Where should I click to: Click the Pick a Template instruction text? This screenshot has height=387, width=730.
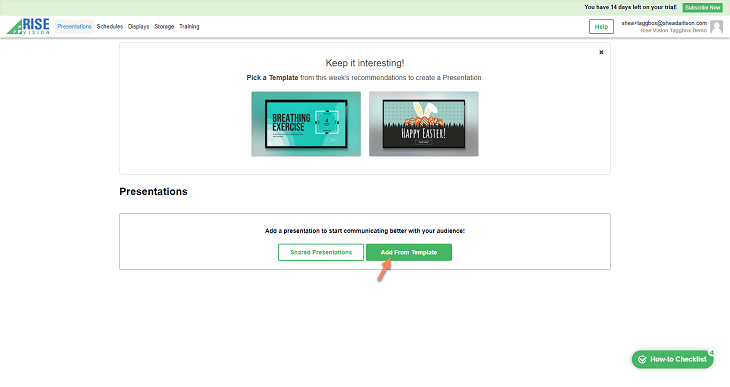coord(365,78)
